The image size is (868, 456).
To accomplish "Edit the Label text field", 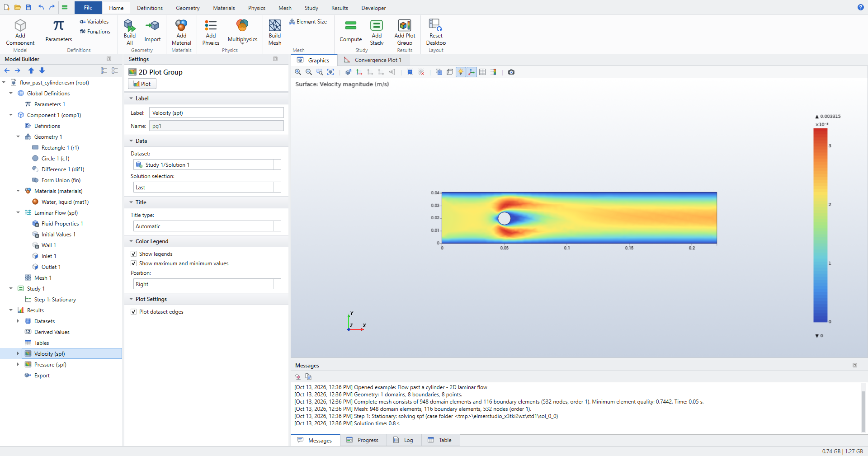I will click(216, 113).
